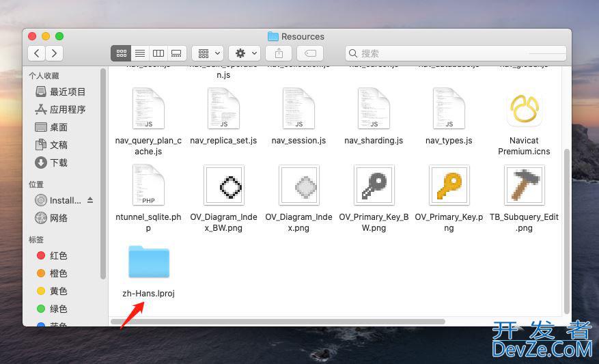Viewport: 599px width, 364px height.
Task: Select the 黄色 yellow tag
Action: click(52, 291)
